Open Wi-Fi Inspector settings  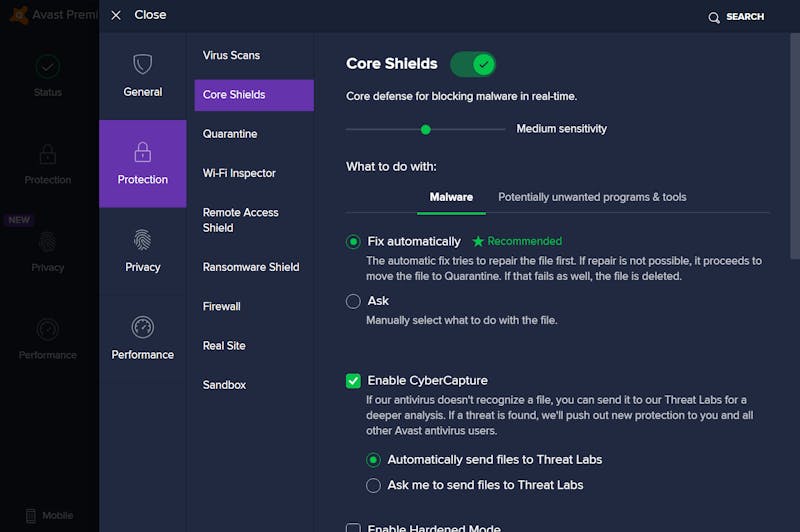239,173
